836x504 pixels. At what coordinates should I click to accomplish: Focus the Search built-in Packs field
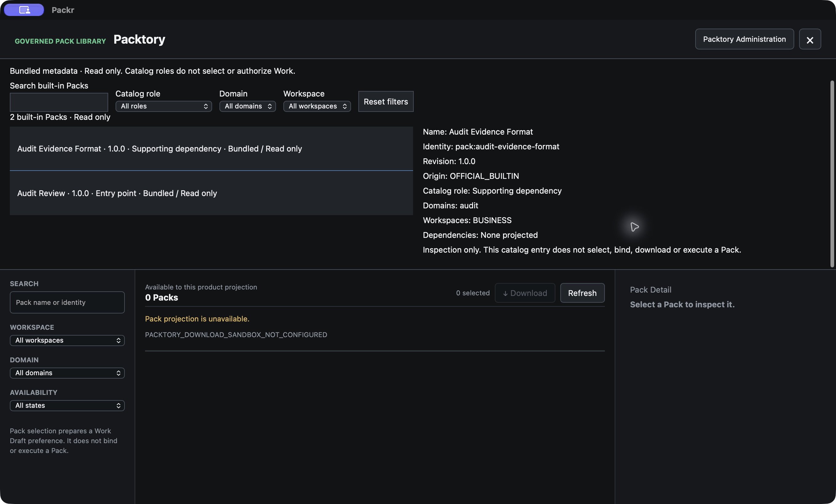[59, 102]
